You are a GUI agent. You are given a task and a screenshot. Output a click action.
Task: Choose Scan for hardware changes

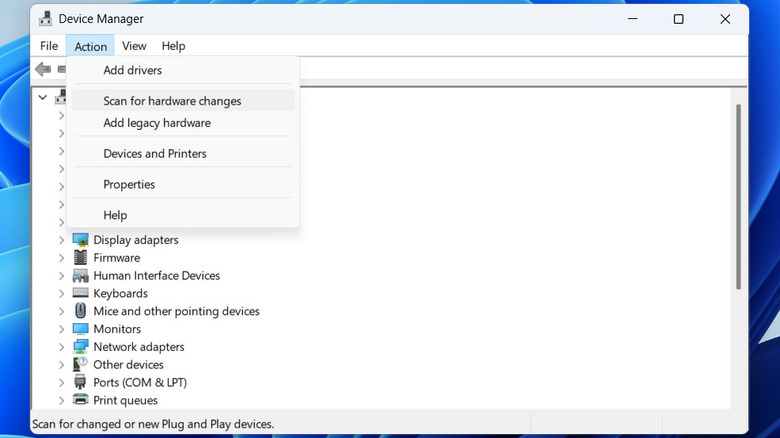tap(172, 101)
